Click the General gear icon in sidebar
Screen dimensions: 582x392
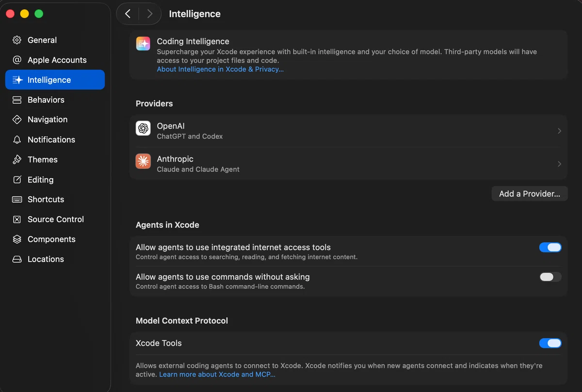pos(17,40)
